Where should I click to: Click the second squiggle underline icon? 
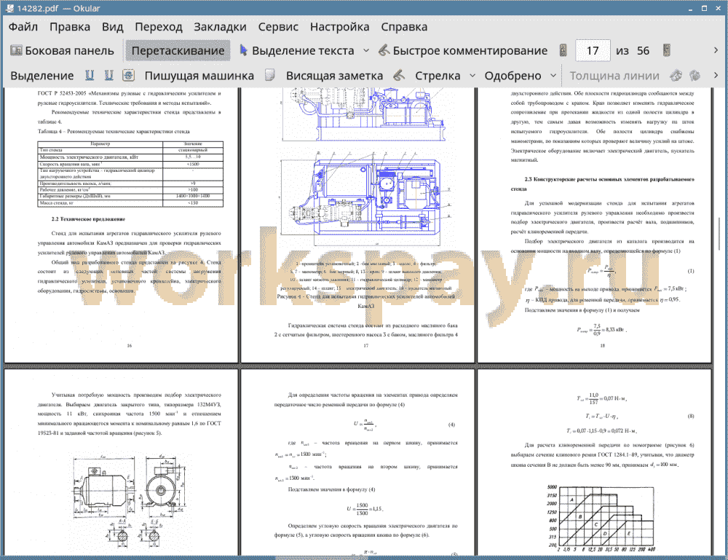pyautogui.click(x=108, y=75)
